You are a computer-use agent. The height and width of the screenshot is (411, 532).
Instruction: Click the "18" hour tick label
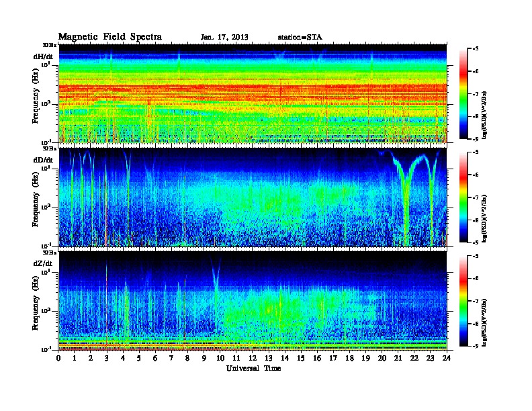349,358
